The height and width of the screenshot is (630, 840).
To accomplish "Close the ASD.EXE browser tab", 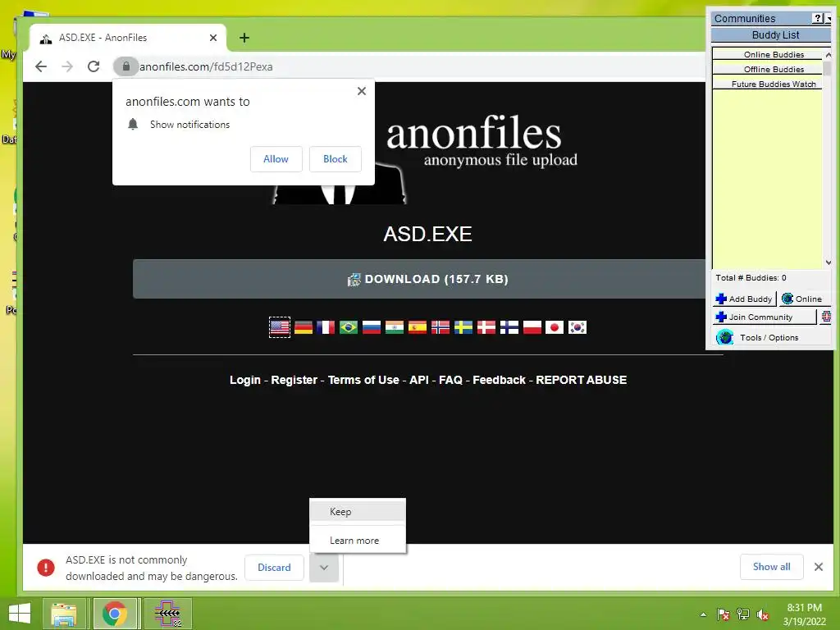I will (x=213, y=38).
